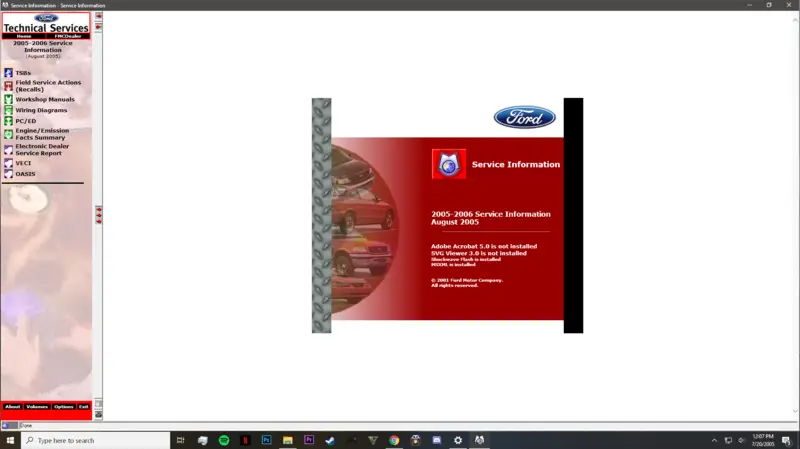The height and width of the screenshot is (449, 800).
Task: Click the VECI icon
Action: tap(8, 163)
